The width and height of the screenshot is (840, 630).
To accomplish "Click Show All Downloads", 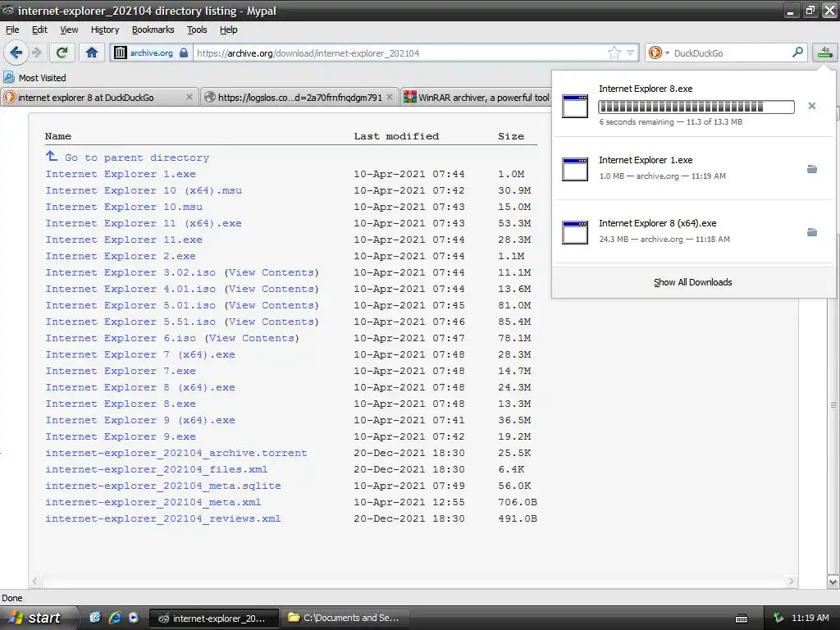I will pos(692,282).
